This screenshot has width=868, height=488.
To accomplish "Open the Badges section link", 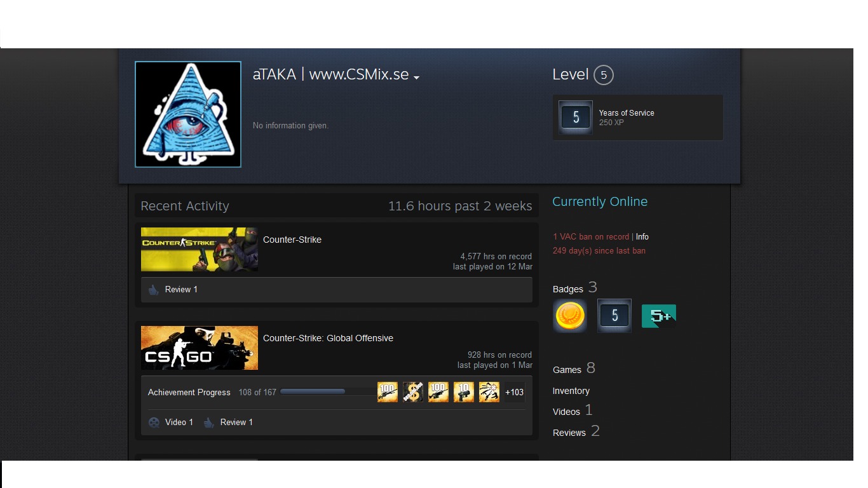I will click(x=568, y=289).
